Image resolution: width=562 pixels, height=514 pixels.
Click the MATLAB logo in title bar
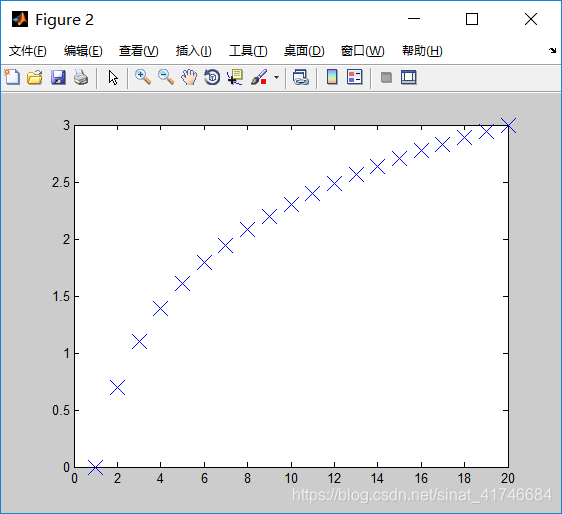(x=20, y=19)
